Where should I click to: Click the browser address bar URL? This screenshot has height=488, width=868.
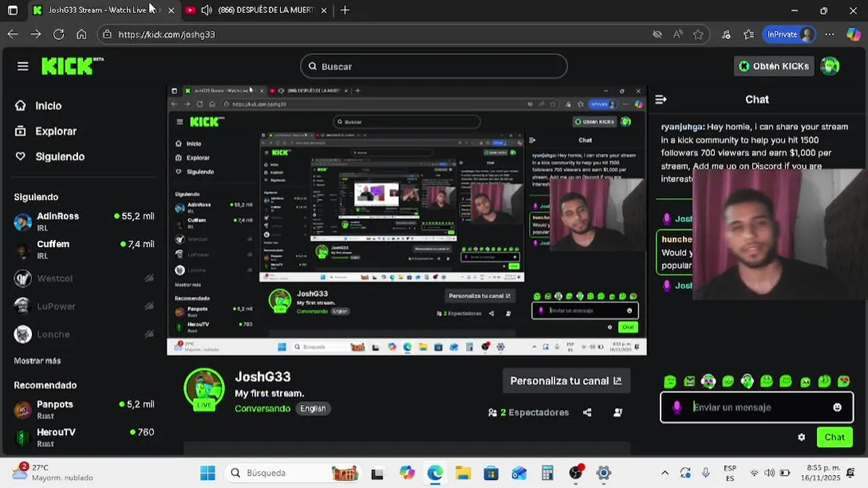pyautogui.click(x=167, y=34)
